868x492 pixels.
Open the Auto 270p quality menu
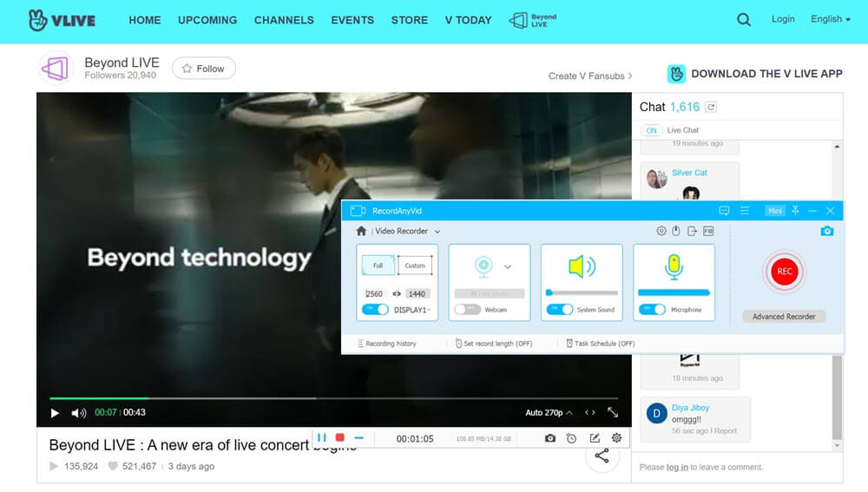tap(549, 413)
